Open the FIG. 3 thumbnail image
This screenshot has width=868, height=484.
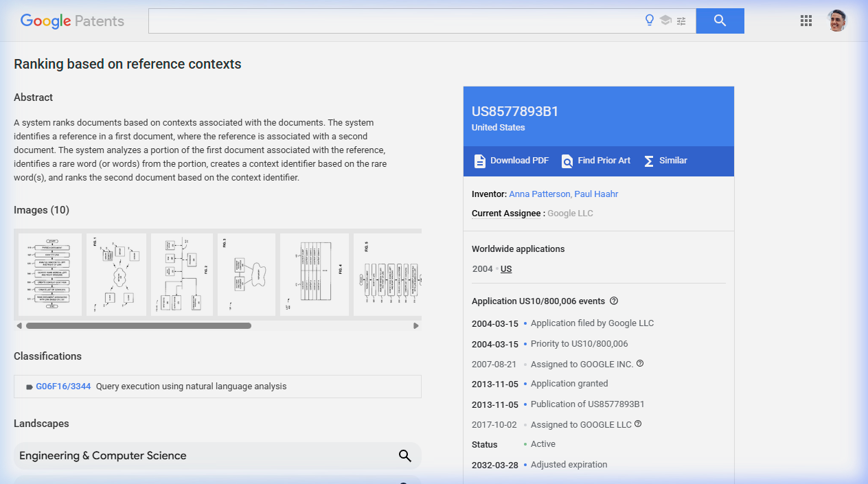point(247,275)
